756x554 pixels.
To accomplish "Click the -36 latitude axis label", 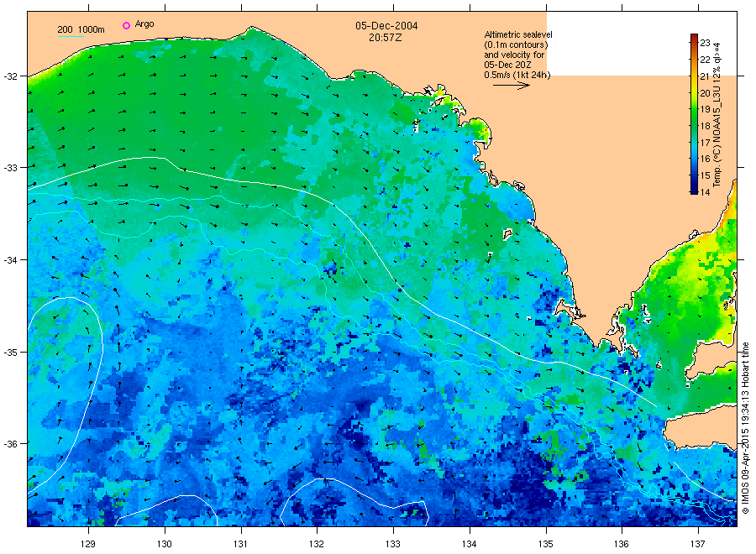I will pos(10,444).
